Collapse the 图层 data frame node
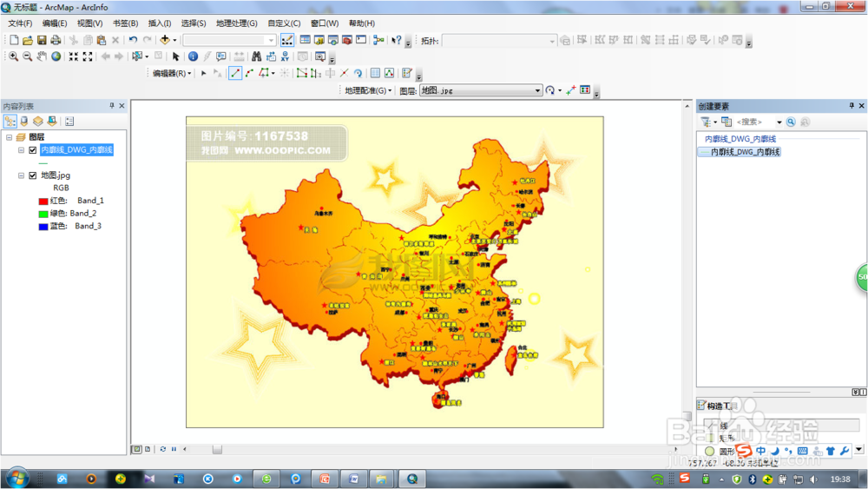The width and height of the screenshot is (868, 489). click(9, 136)
